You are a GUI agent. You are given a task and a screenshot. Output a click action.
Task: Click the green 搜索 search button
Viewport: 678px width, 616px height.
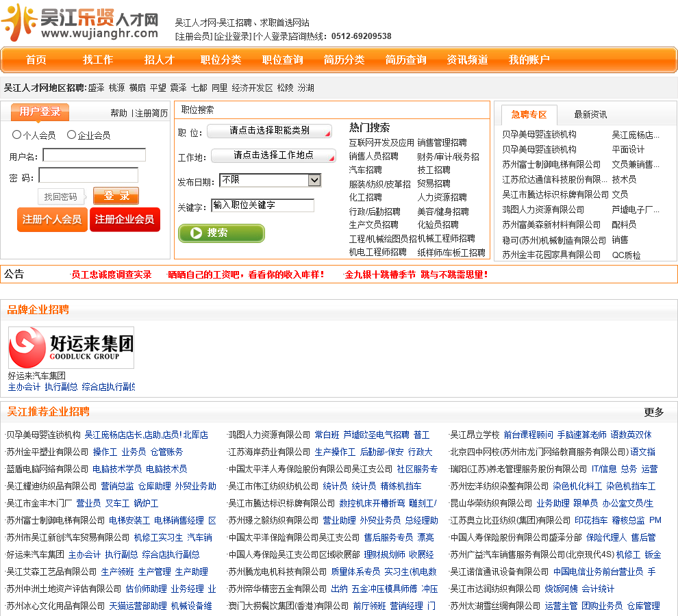(221, 233)
